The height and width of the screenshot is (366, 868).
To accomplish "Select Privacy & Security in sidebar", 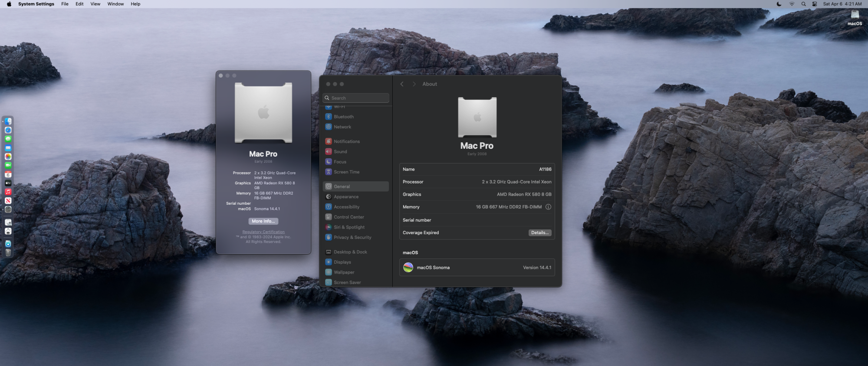I will [352, 238].
